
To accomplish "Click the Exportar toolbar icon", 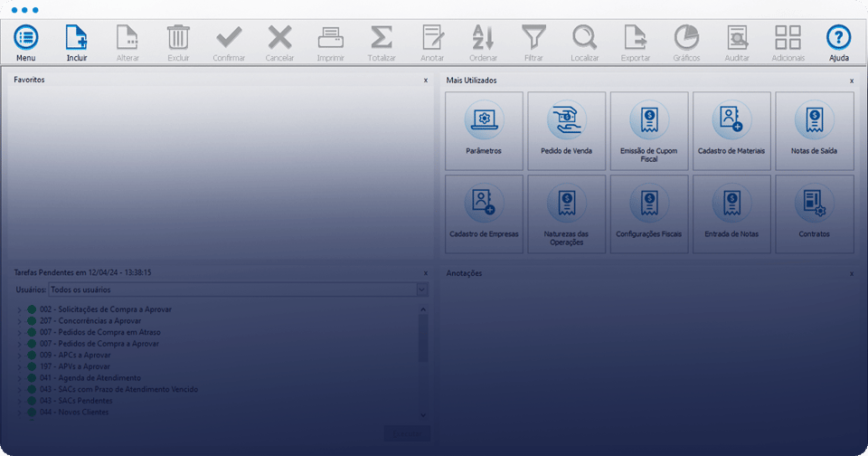I will pos(636,38).
